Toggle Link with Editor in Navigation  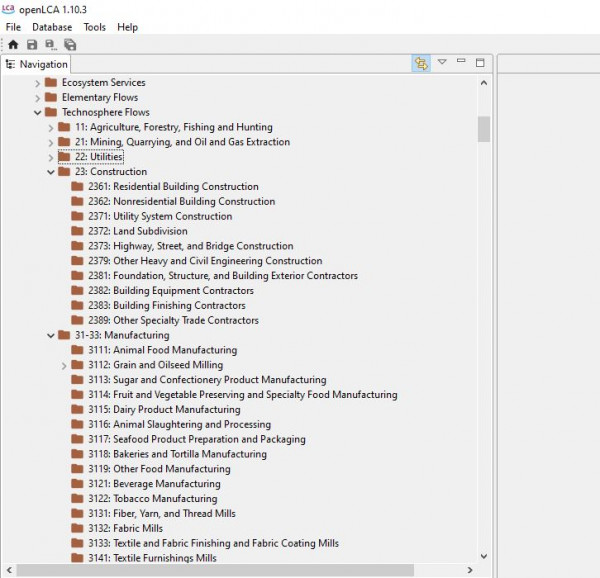pos(421,63)
